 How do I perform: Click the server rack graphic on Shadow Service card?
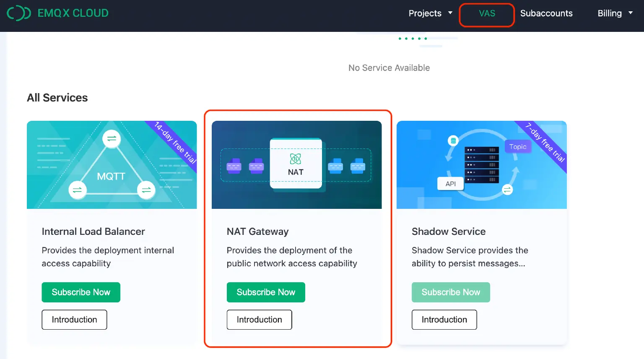pyautogui.click(x=482, y=165)
